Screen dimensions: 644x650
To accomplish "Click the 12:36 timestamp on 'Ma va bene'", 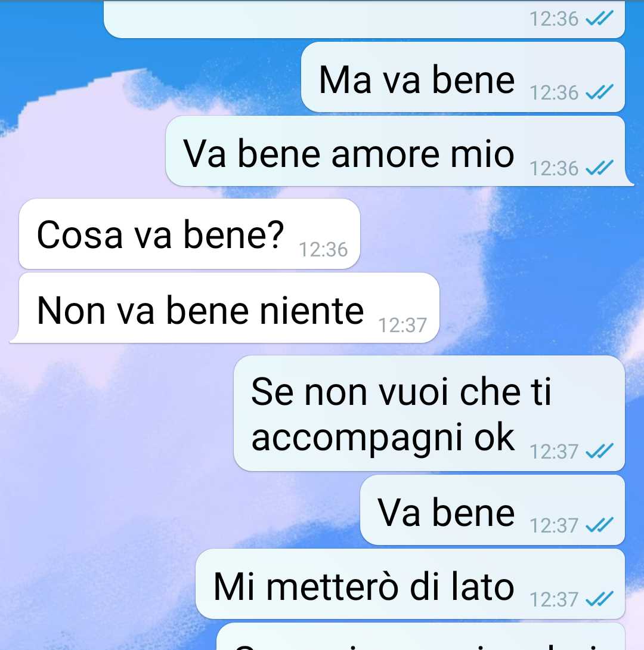I will point(553,92).
